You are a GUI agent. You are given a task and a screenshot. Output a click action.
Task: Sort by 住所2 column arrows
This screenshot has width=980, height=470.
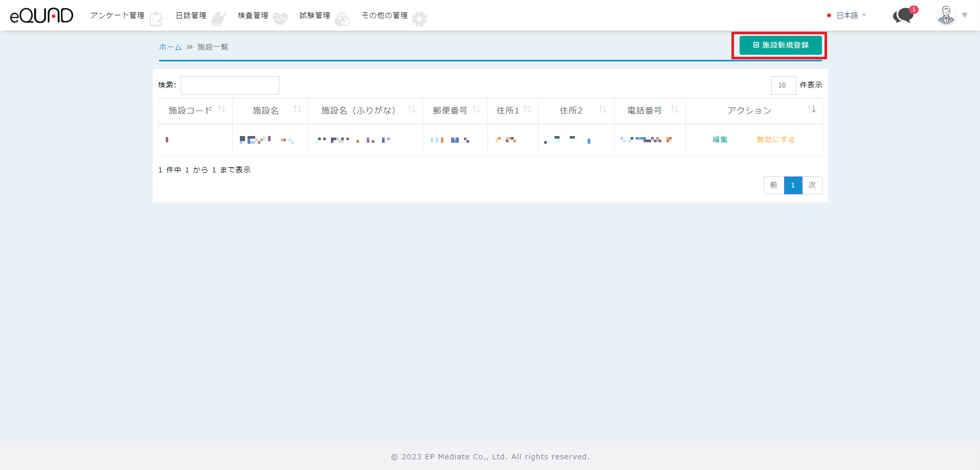pyautogui.click(x=603, y=110)
